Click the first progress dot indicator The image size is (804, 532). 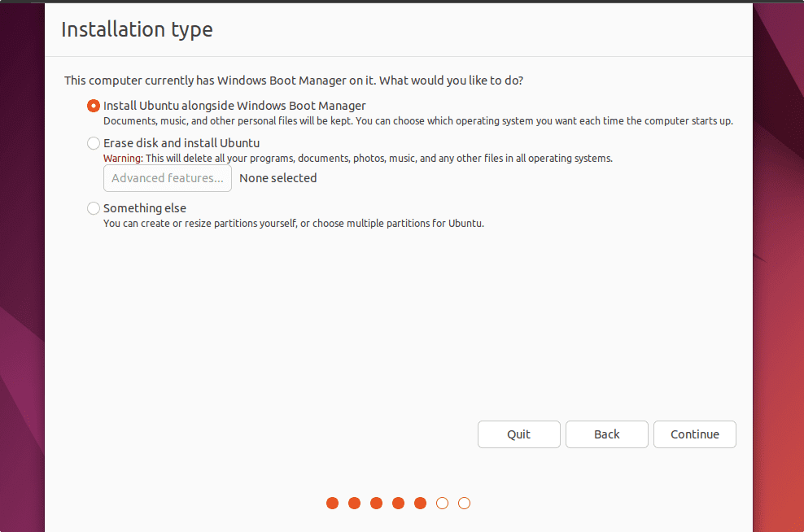click(x=332, y=504)
